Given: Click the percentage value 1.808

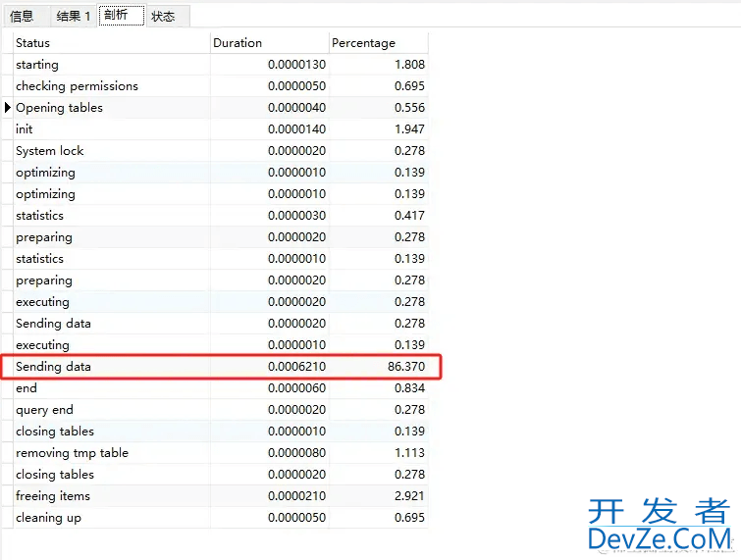Looking at the screenshot, I should tap(409, 64).
